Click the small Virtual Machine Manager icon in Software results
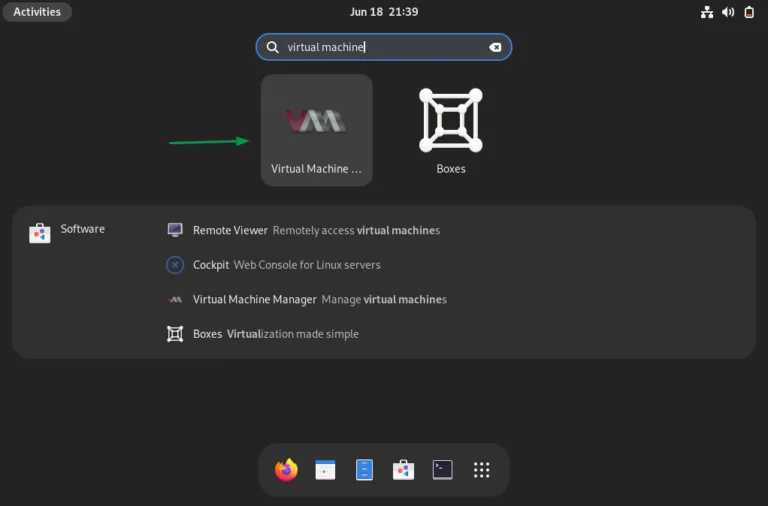The width and height of the screenshot is (768, 506). click(175, 299)
